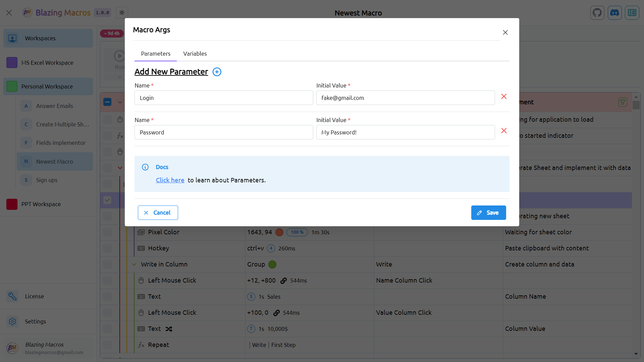Open MS Excel Workspace
Viewport: 644px width, 362px height.
pos(48,63)
